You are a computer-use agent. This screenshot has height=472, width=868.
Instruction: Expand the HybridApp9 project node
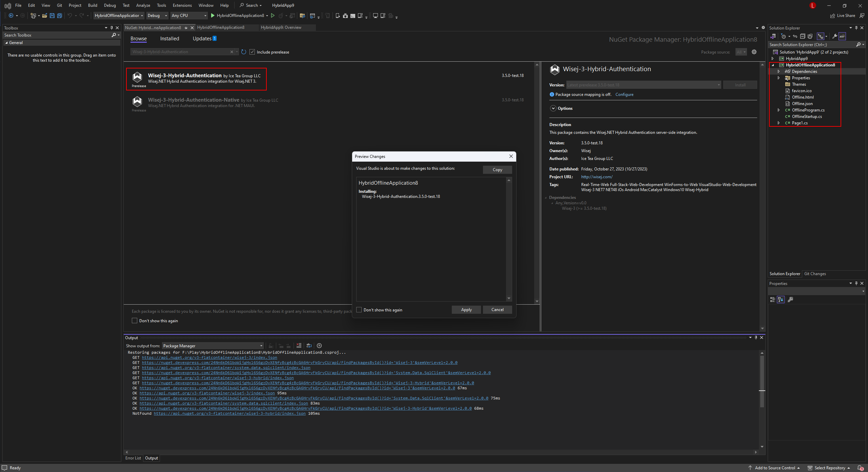(x=772, y=59)
